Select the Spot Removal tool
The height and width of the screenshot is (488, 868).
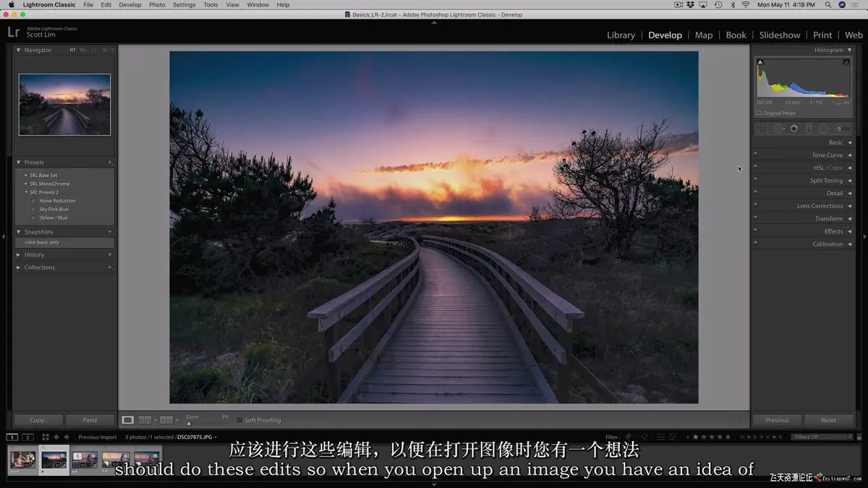pos(779,129)
